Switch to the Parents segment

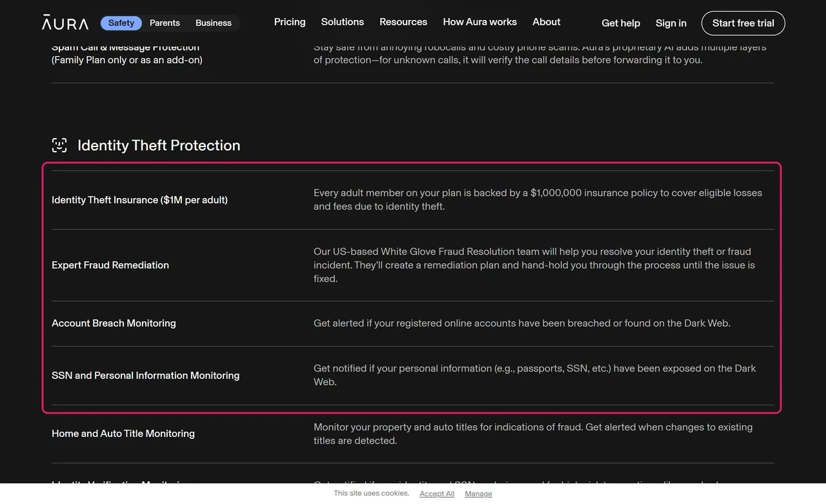click(x=165, y=23)
